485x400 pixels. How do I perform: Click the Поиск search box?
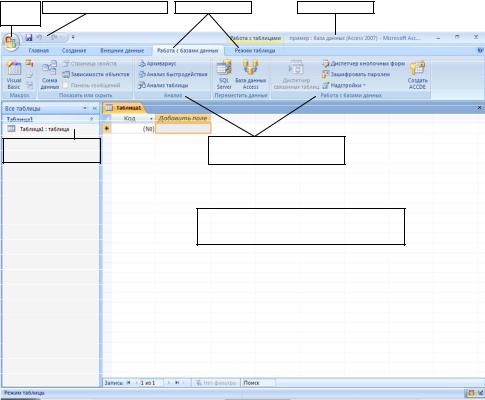click(x=257, y=383)
